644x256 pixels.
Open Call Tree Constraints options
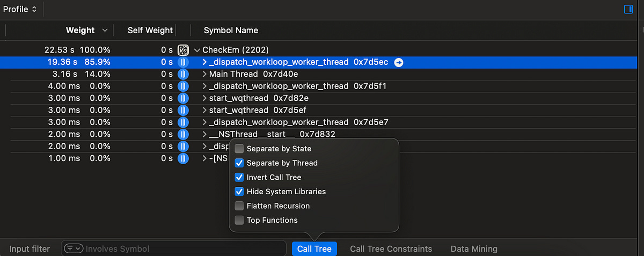point(391,248)
